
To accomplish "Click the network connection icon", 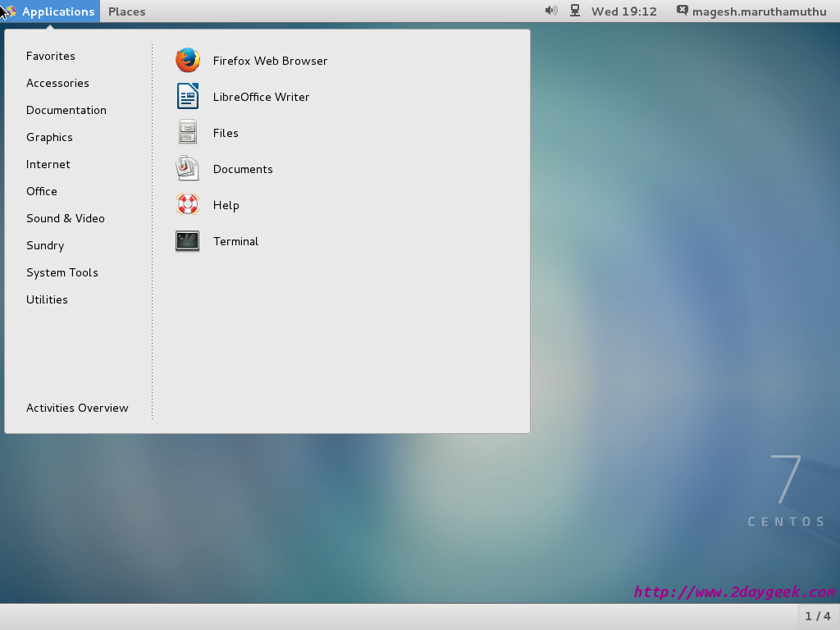I will [575, 11].
